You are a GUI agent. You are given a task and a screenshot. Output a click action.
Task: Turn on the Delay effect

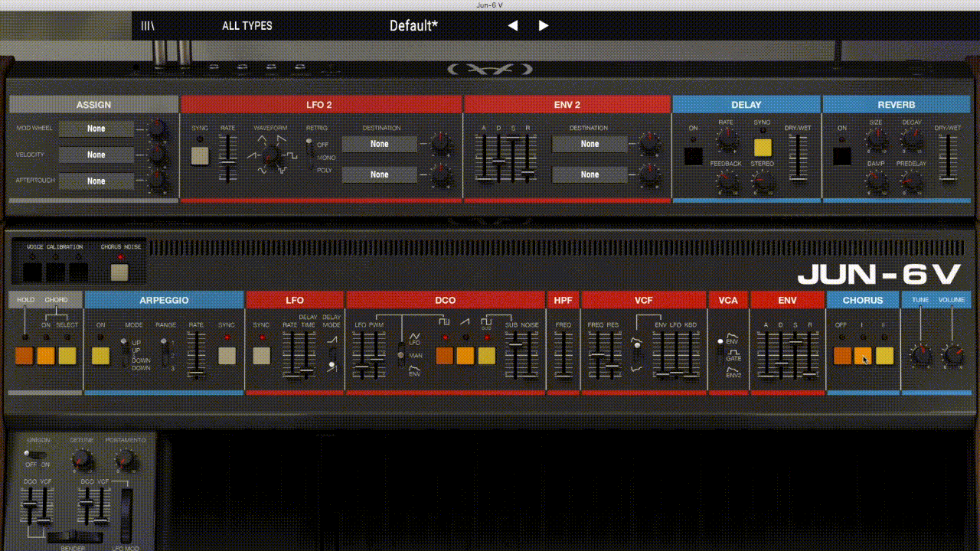pos(693,156)
